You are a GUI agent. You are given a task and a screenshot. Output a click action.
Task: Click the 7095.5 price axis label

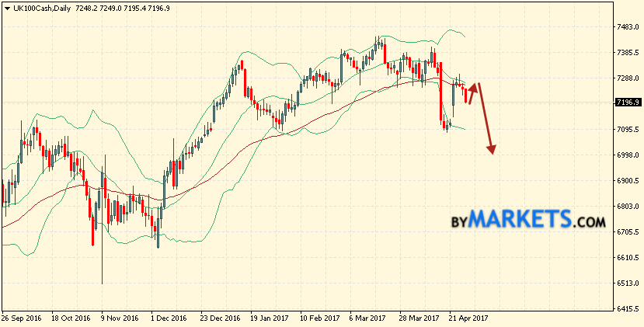coord(626,130)
